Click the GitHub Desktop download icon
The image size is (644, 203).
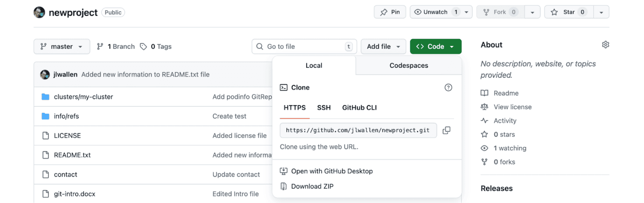(x=283, y=171)
